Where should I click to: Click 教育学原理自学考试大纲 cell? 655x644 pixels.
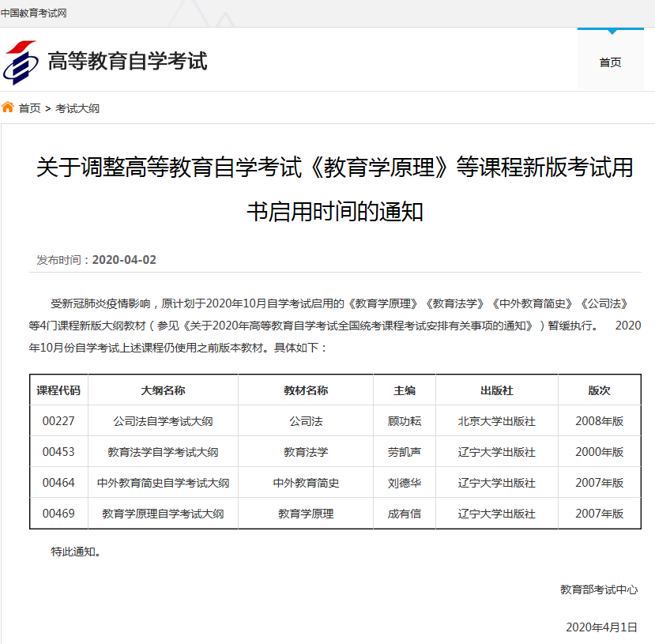coord(163,514)
